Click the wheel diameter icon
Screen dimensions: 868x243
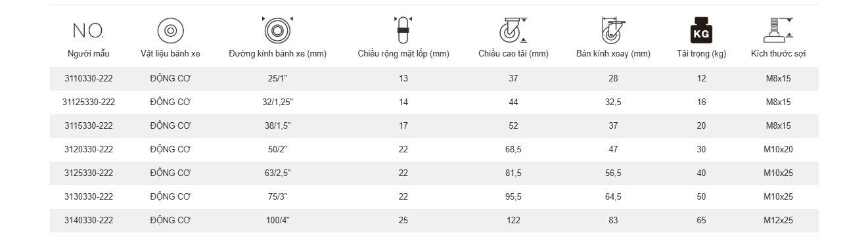coord(277,30)
